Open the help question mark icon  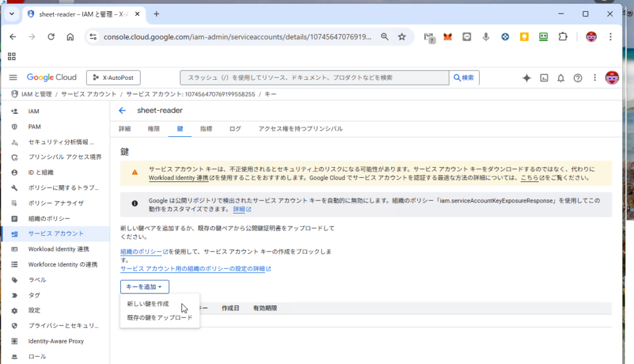coord(578,77)
